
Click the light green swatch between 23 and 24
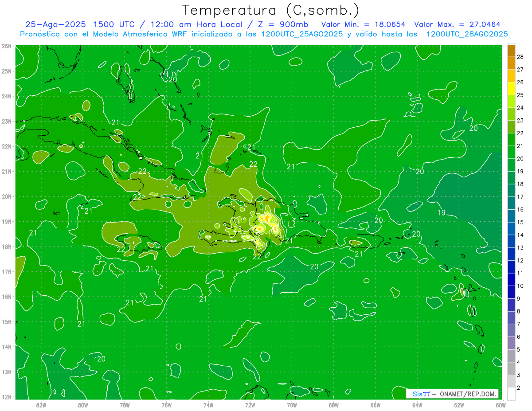511,114
